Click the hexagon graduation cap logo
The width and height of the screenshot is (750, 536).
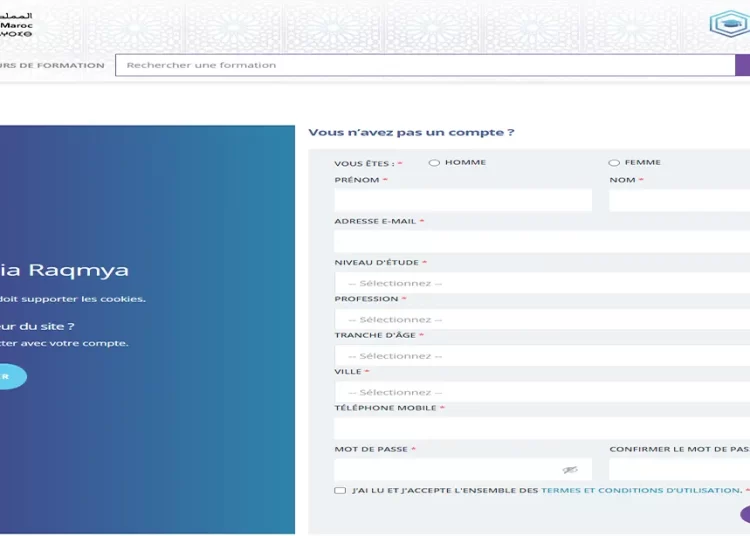729,24
